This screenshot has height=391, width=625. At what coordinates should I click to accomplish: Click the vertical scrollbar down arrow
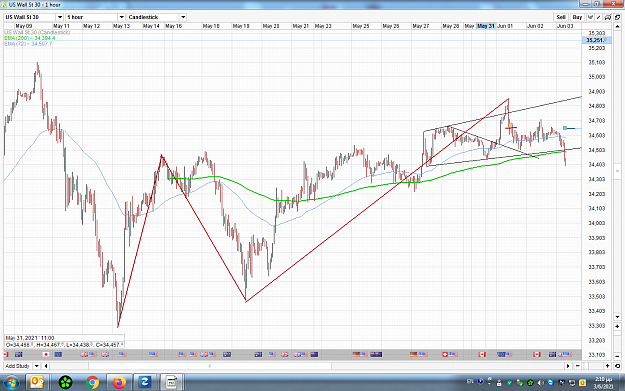point(617,317)
